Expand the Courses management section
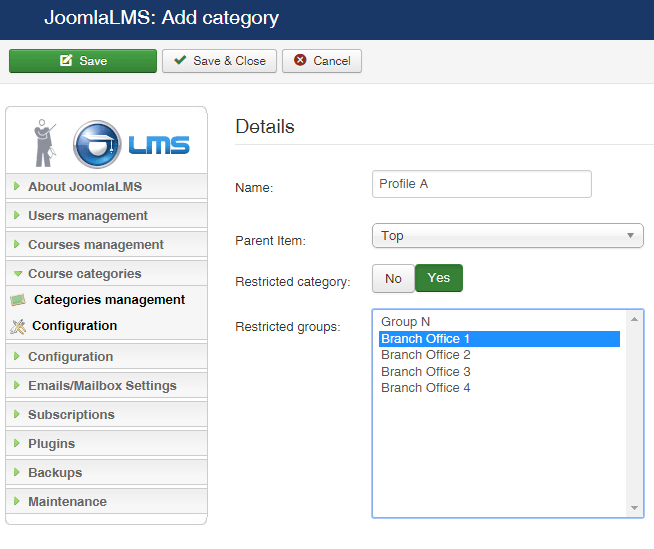The height and width of the screenshot is (549, 654). 95,245
